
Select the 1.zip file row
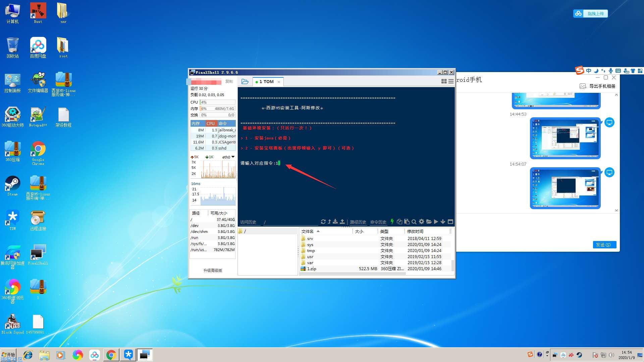click(x=375, y=269)
